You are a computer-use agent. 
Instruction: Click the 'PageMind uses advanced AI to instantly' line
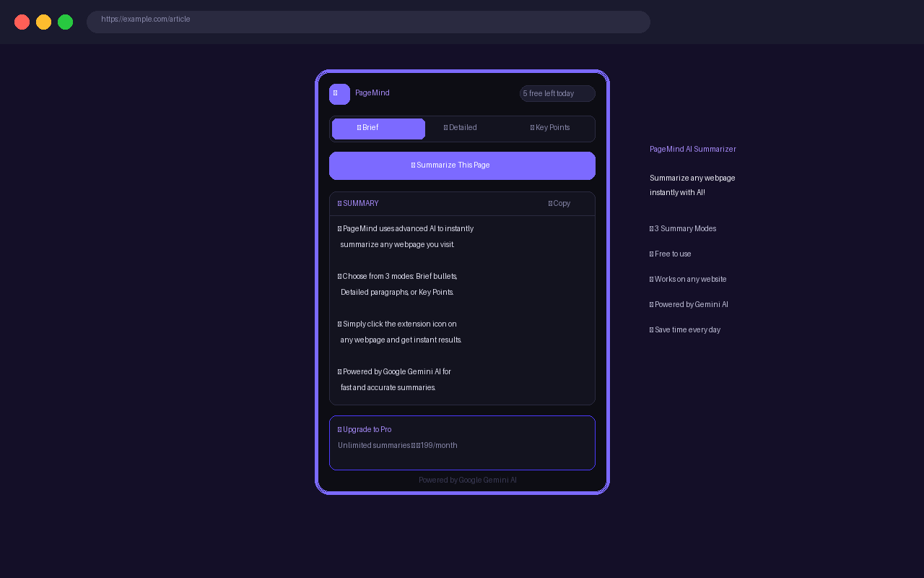[406, 229]
